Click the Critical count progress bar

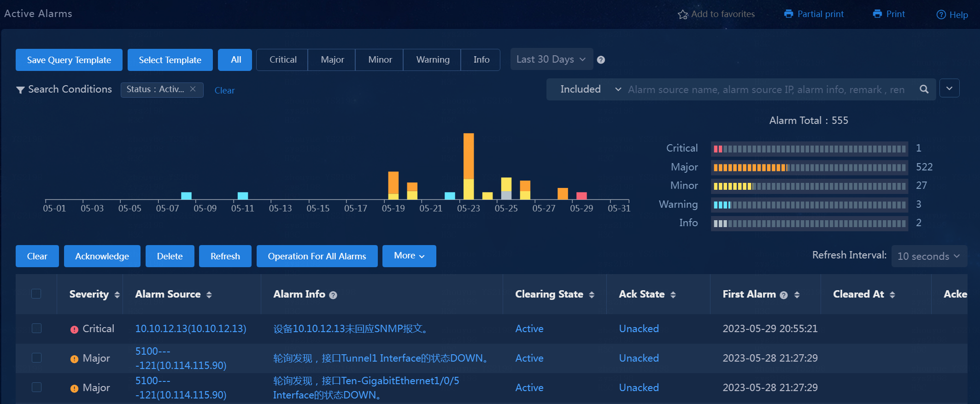click(x=809, y=149)
